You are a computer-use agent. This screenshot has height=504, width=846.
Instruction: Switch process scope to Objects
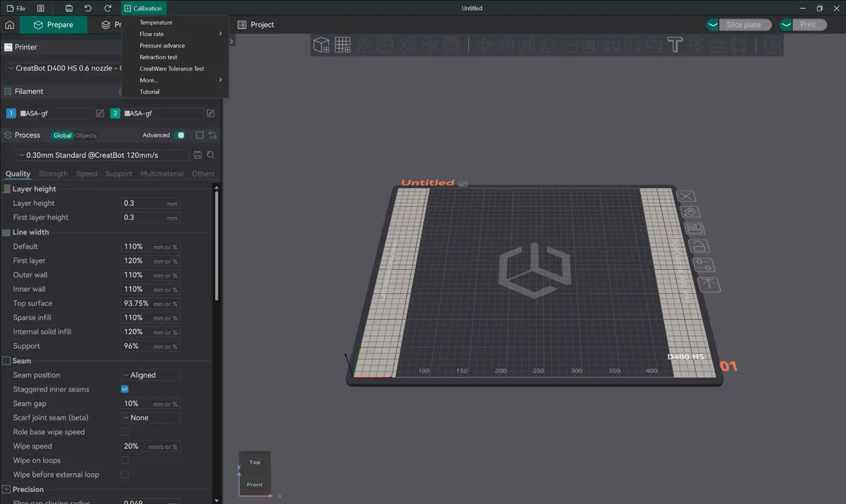coord(86,135)
